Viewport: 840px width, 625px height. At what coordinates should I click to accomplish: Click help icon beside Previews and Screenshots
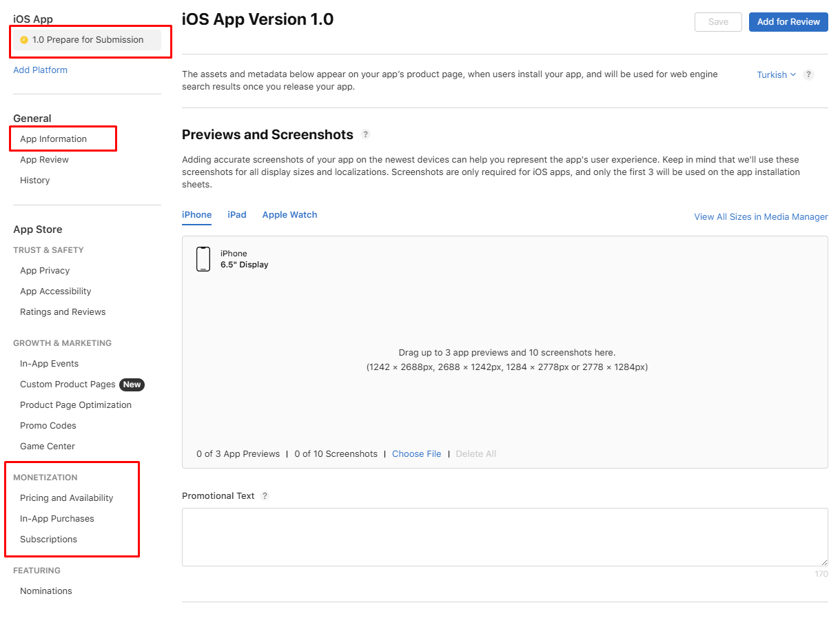pyautogui.click(x=365, y=134)
